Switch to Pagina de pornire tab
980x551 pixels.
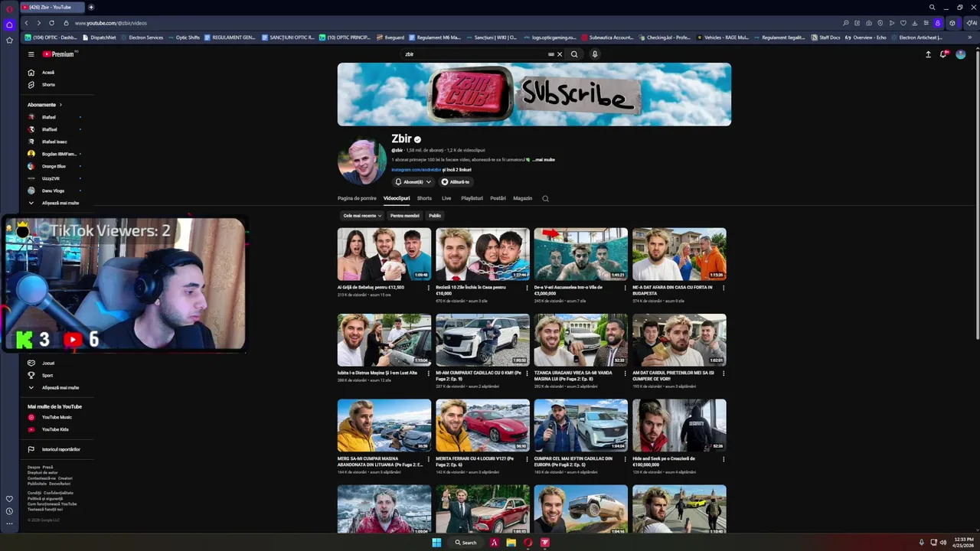pos(357,198)
